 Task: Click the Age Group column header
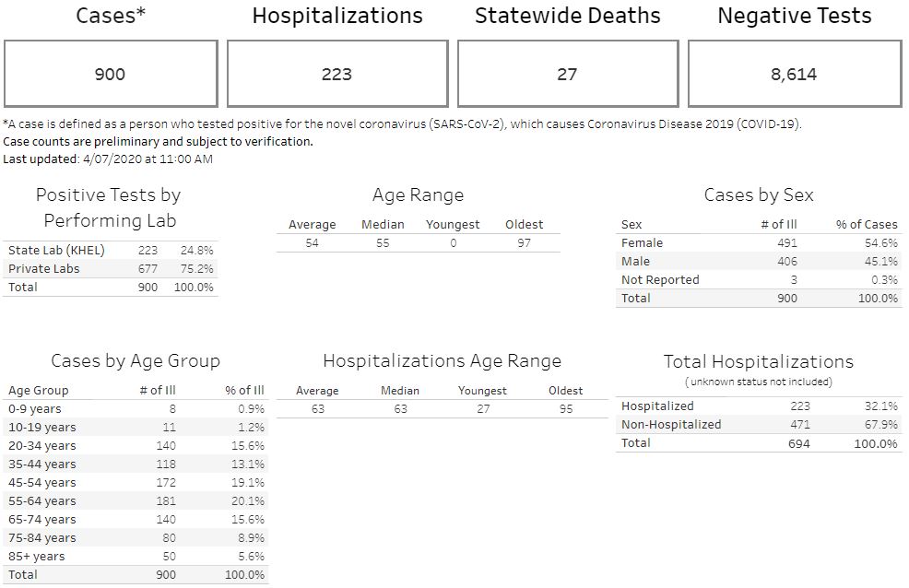38,390
